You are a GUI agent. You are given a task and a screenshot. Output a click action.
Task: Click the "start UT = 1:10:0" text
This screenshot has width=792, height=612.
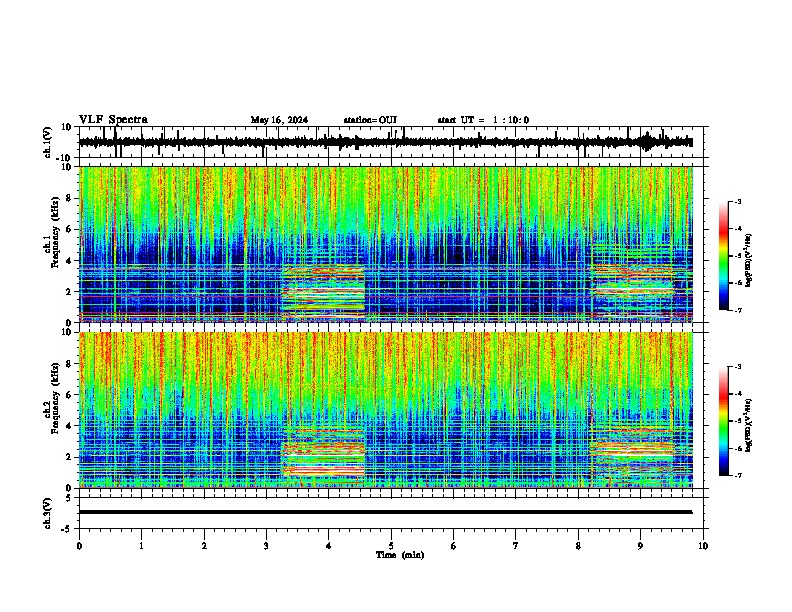483,120
